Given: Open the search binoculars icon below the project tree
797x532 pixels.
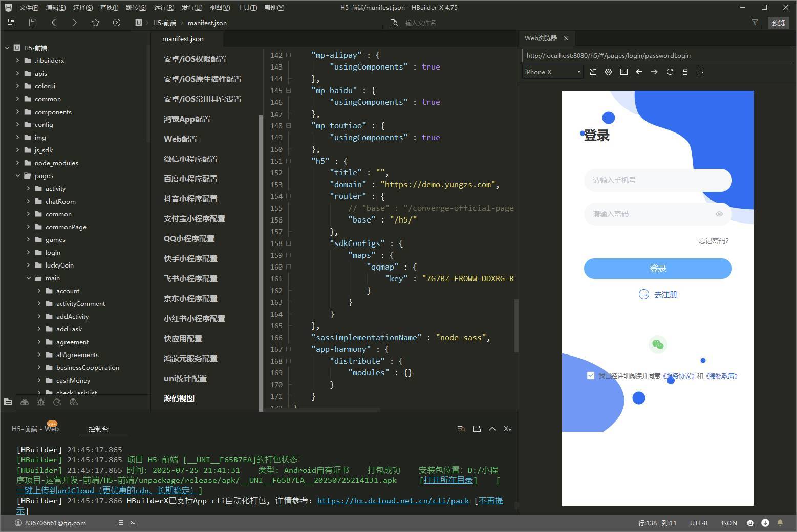Looking at the screenshot, I should [x=25, y=402].
